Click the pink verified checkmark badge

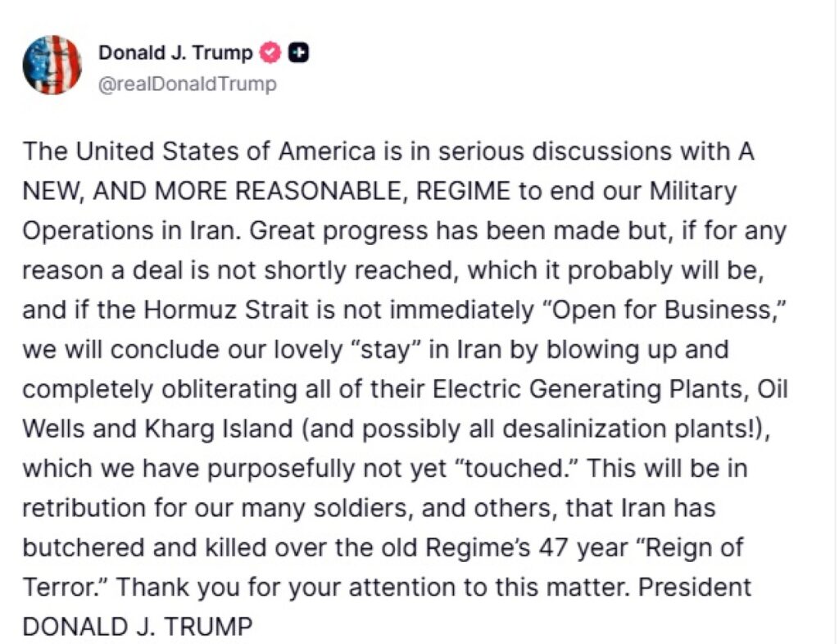(x=270, y=53)
